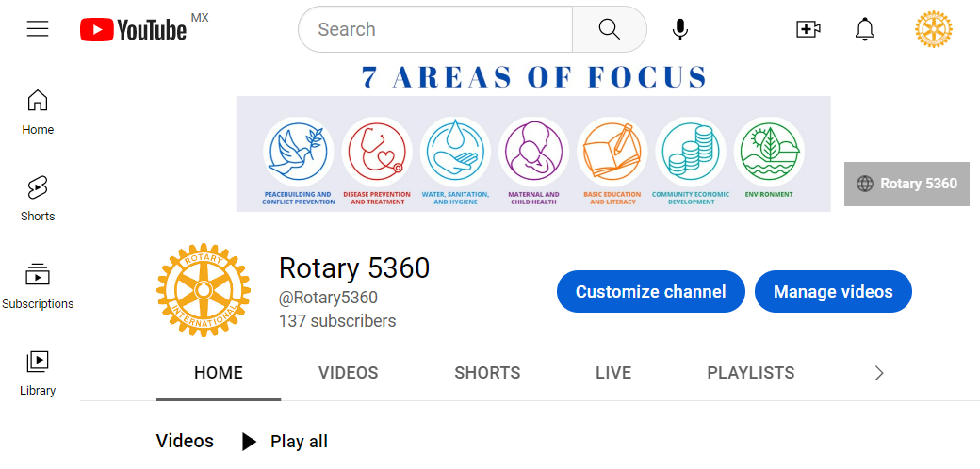Click the Play all text link
Image resolution: width=980 pixels, height=469 pixels.
pos(299,442)
